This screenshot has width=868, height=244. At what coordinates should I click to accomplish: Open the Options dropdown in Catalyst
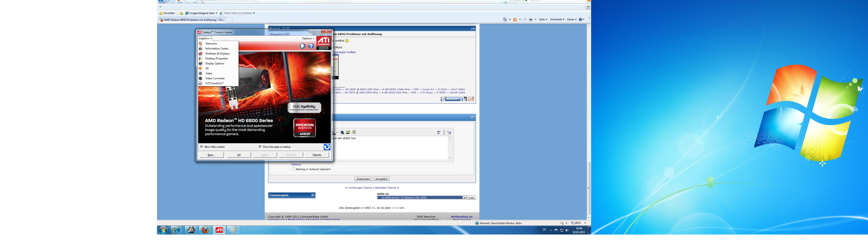[x=308, y=38]
